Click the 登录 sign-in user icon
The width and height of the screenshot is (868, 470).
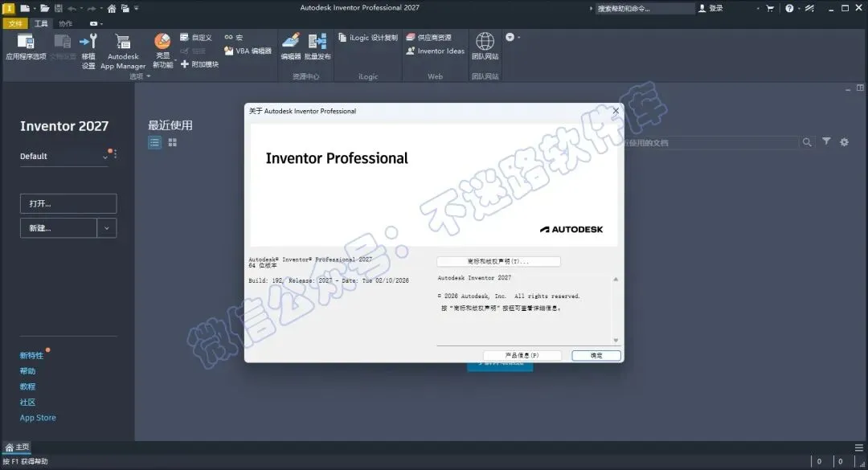(x=710, y=8)
